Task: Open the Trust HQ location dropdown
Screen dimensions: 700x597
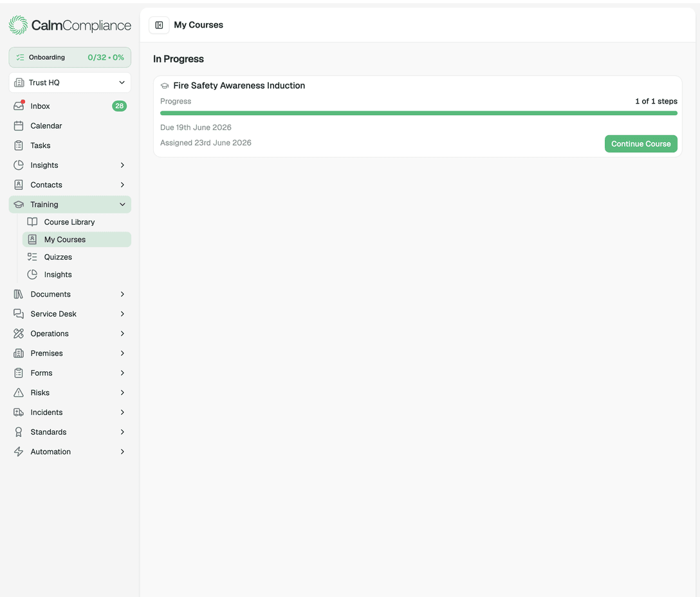Action: pyautogui.click(x=69, y=82)
